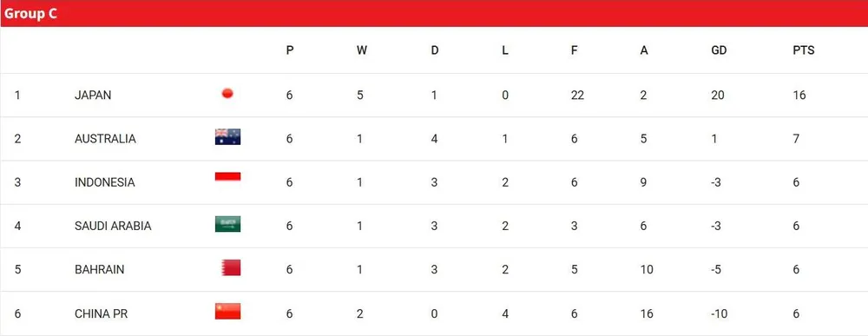This screenshot has height=336, width=868.
Task: Click China PR's -10 goal difference
Action: click(x=720, y=313)
